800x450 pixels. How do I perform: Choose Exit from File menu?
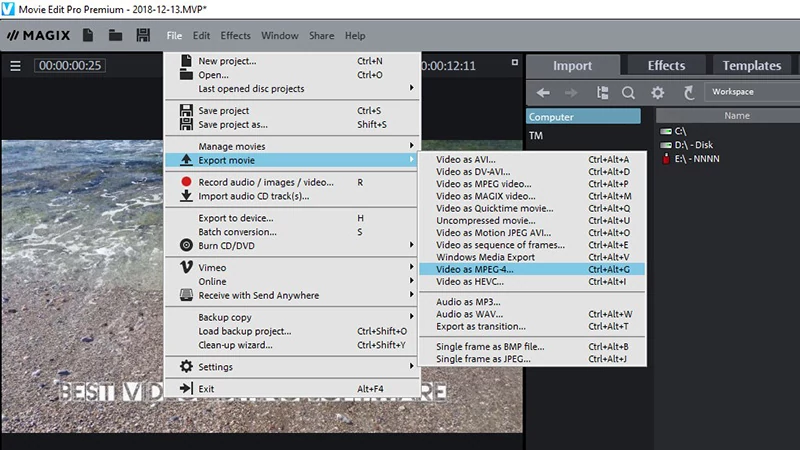(x=293, y=388)
